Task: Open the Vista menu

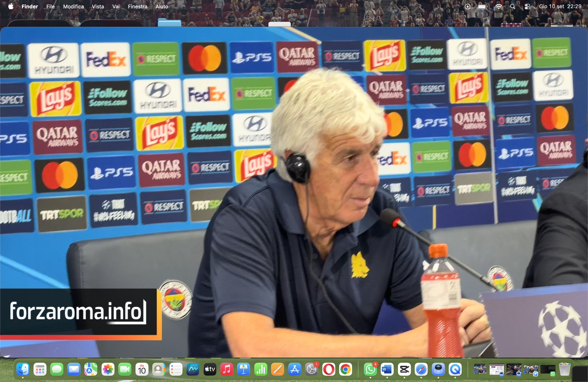Action: (x=98, y=6)
